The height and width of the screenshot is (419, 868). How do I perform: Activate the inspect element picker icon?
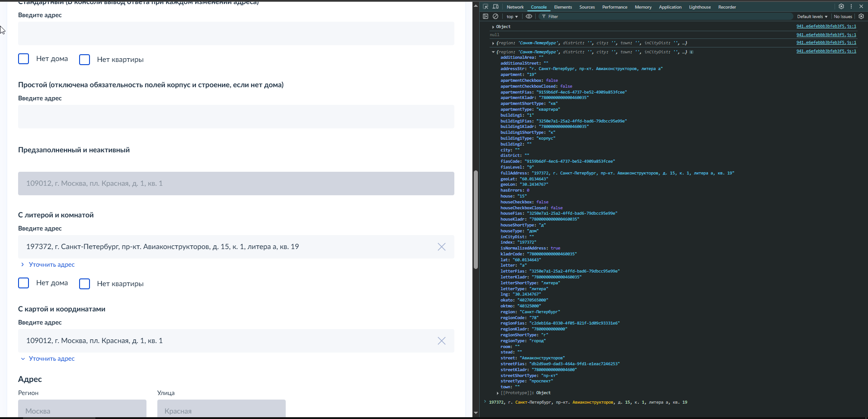486,7
